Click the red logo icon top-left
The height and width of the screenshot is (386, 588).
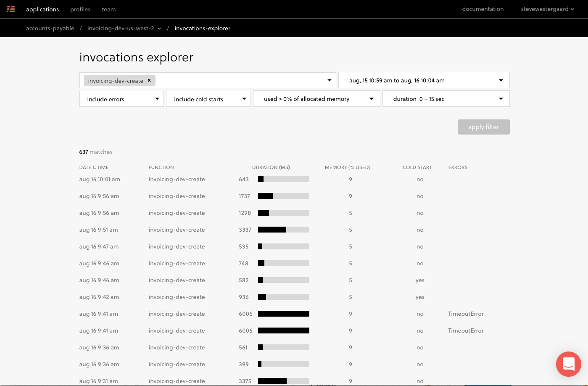coord(11,9)
